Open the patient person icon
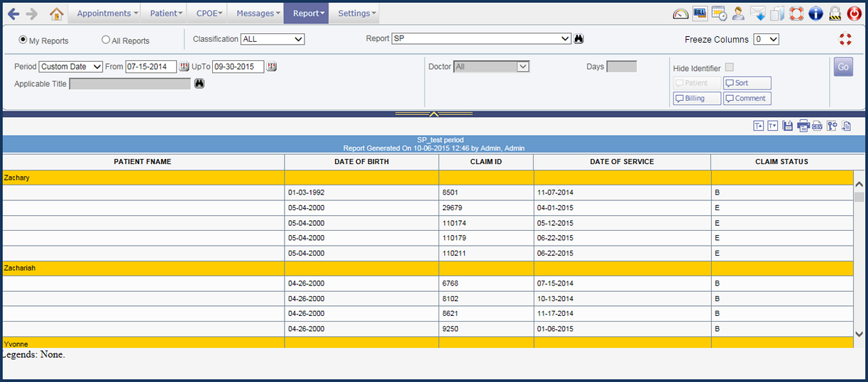Screen dimensions: 868x382 tap(738, 13)
